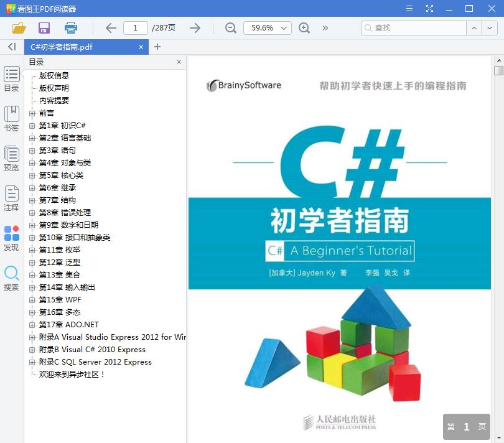Click the C# cover page image
The height and width of the screenshot is (443, 504).
(x=340, y=249)
